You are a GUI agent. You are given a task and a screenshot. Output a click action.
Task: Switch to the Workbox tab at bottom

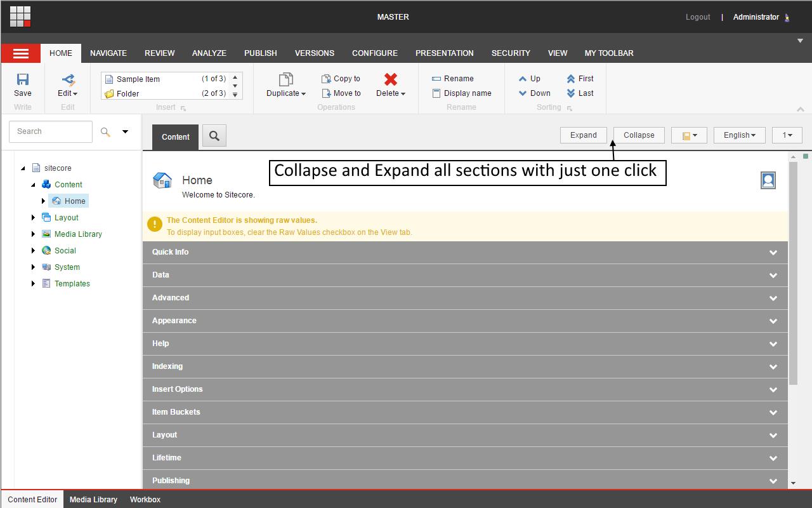click(x=145, y=500)
